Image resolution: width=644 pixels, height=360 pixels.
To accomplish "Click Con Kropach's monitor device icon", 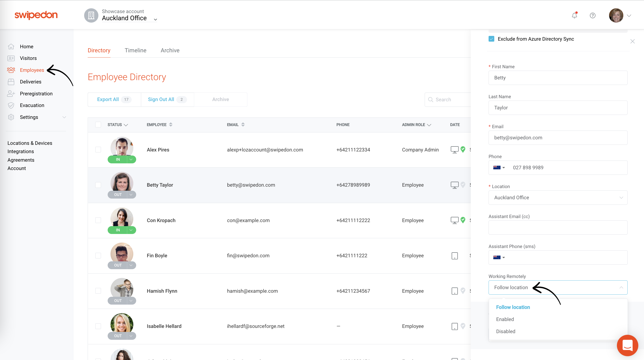I will click(454, 220).
